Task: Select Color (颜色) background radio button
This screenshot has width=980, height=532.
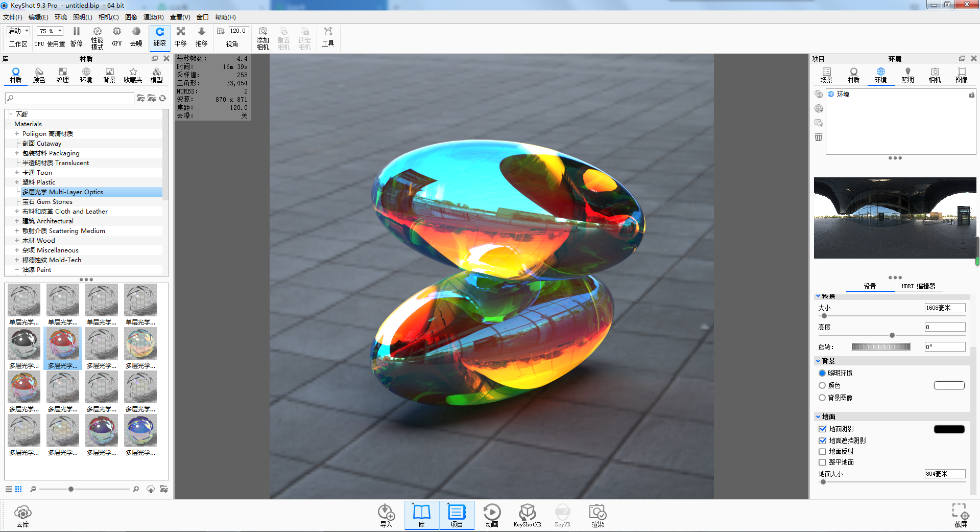Action: [822, 385]
